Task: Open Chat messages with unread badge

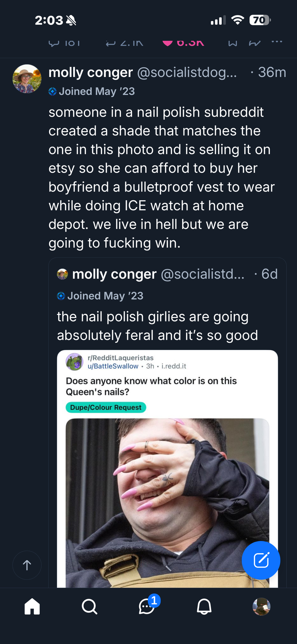Action: pyautogui.click(x=147, y=607)
